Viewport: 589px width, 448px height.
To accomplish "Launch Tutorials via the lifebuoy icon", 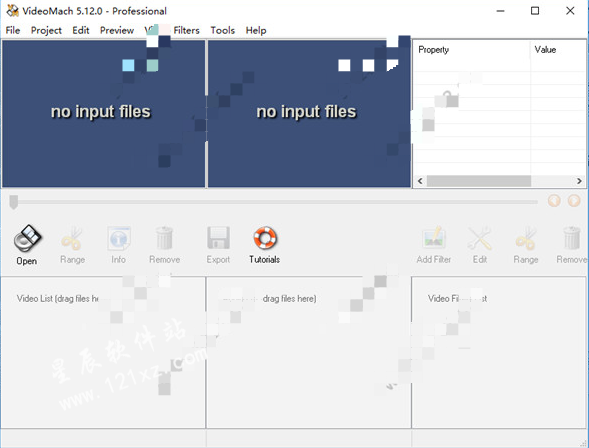I will pyautogui.click(x=265, y=238).
